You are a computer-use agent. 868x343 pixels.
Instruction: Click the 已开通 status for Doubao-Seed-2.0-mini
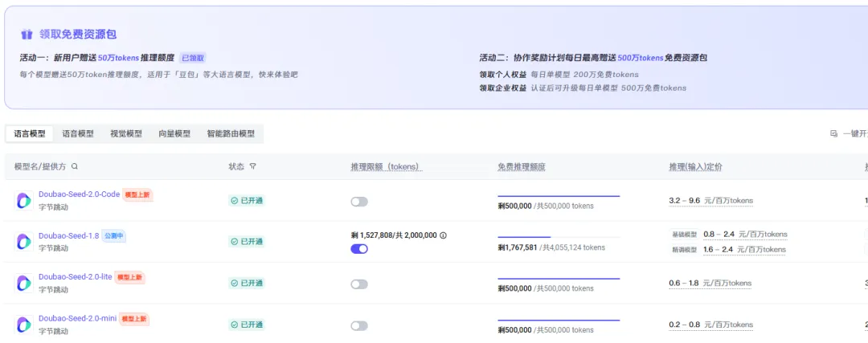pos(247,325)
